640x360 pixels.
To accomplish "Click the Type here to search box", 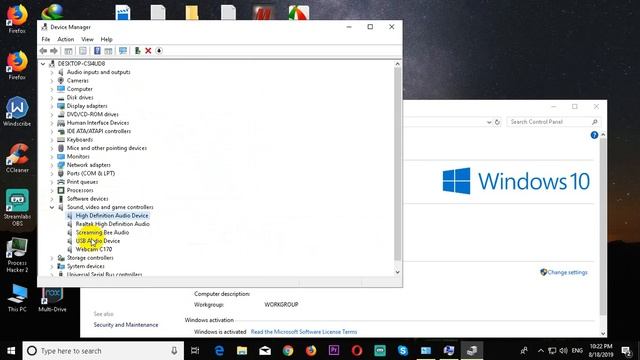I will tap(103, 351).
